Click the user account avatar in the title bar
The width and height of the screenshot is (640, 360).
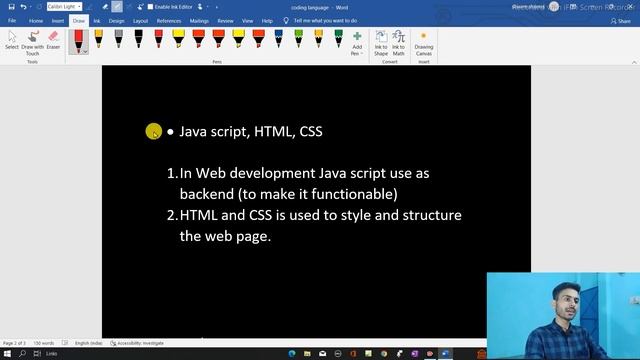point(554,7)
